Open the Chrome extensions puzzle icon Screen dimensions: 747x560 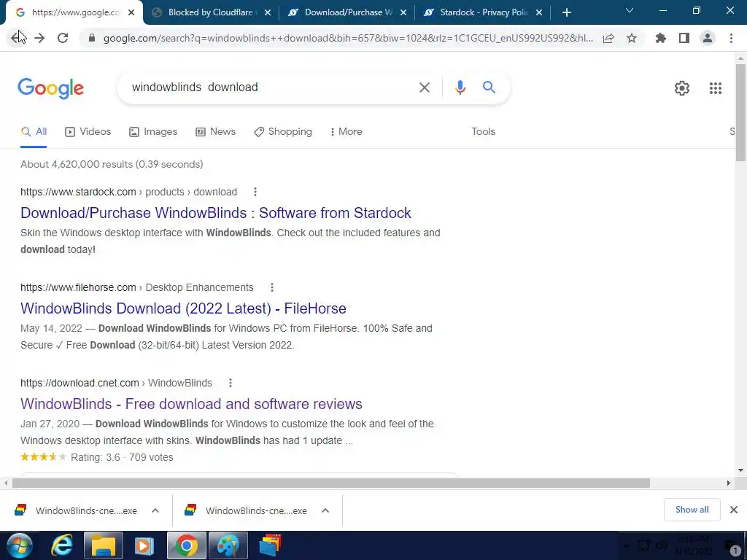tap(661, 38)
